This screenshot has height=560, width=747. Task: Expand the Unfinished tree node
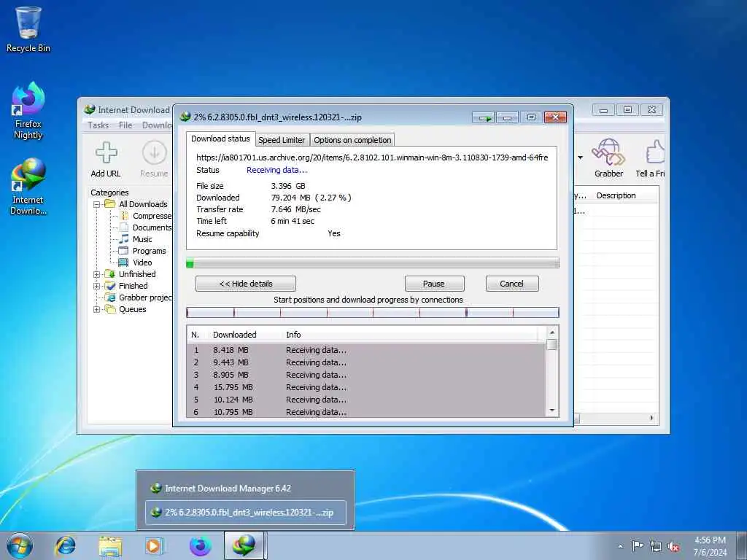tap(97, 274)
